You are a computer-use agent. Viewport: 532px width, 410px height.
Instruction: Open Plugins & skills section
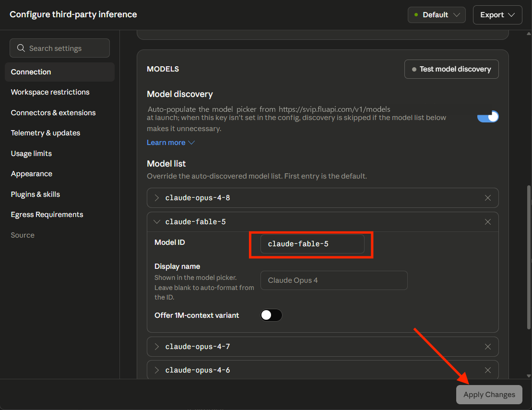[x=35, y=194]
